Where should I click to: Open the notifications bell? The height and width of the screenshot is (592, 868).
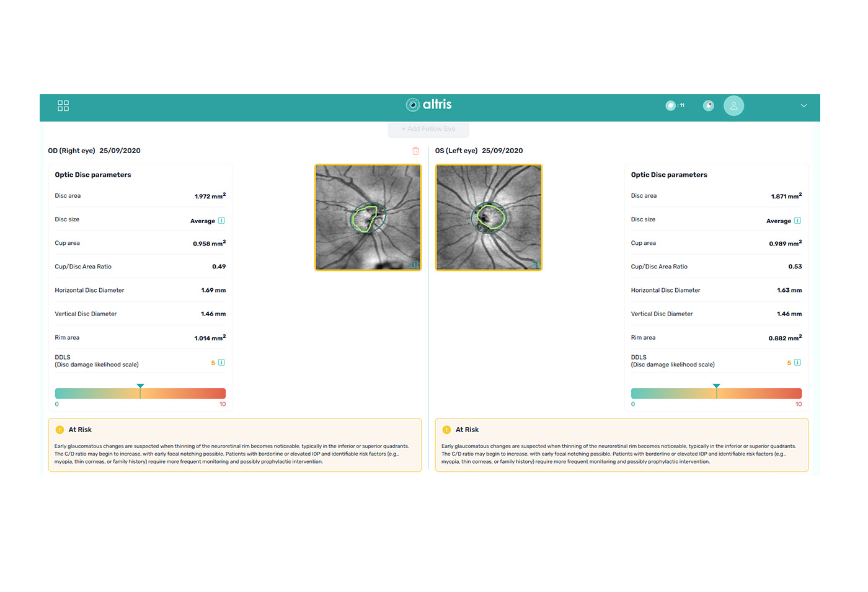tap(708, 106)
